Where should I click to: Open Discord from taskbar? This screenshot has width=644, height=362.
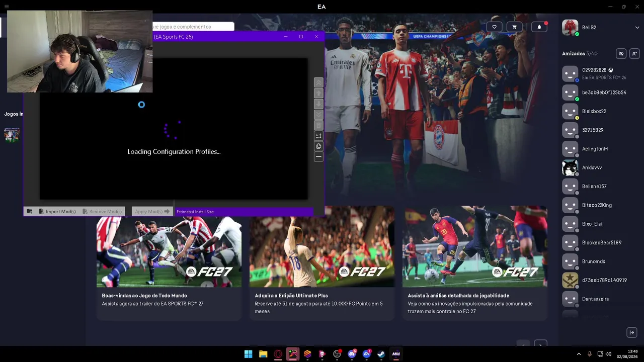tap(352, 354)
